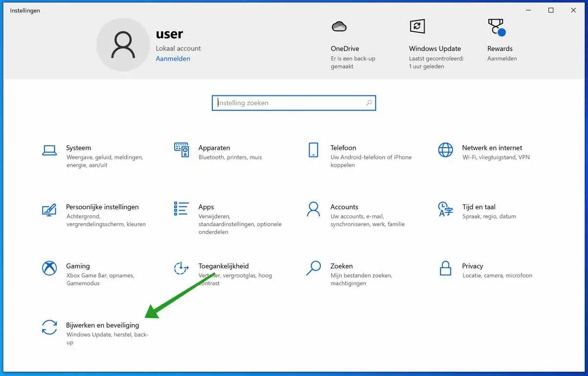This screenshot has width=588, height=376.
Task: Open the Systeem laptop icon
Action: point(49,150)
